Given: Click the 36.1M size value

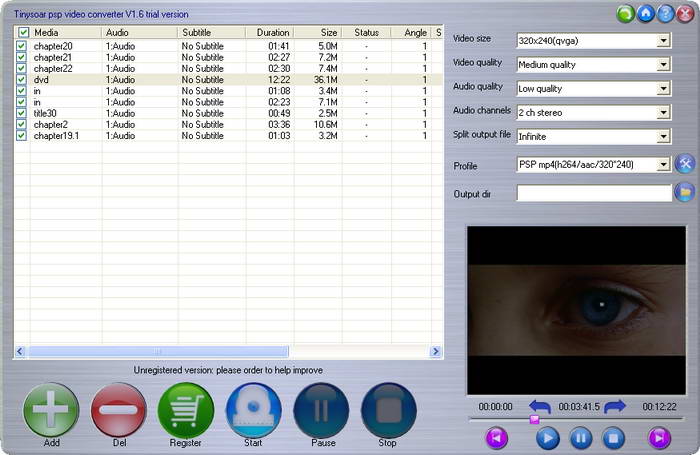Looking at the screenshot, I should click(325, 79).
